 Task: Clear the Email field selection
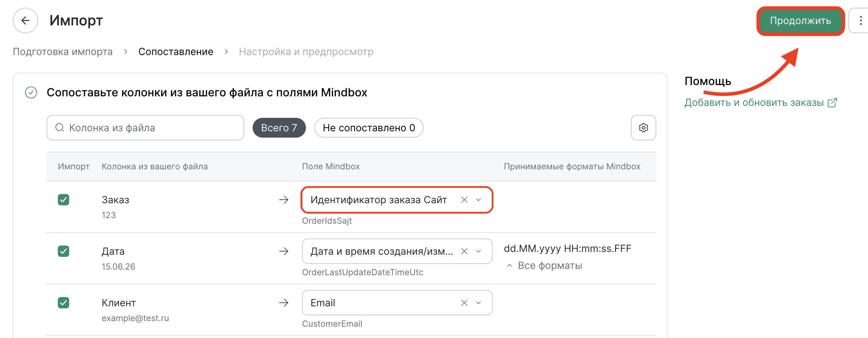pyautogui.click(x=464, y=303)
